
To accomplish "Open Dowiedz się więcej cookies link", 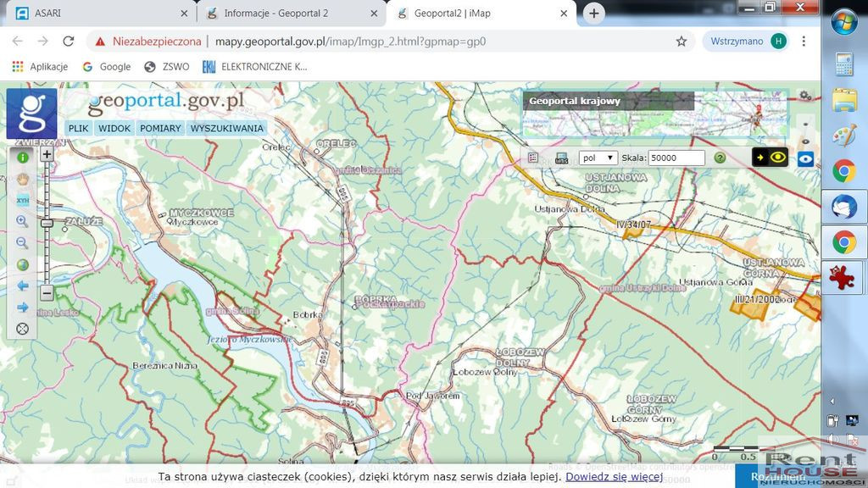I will (x=614, y=476).
